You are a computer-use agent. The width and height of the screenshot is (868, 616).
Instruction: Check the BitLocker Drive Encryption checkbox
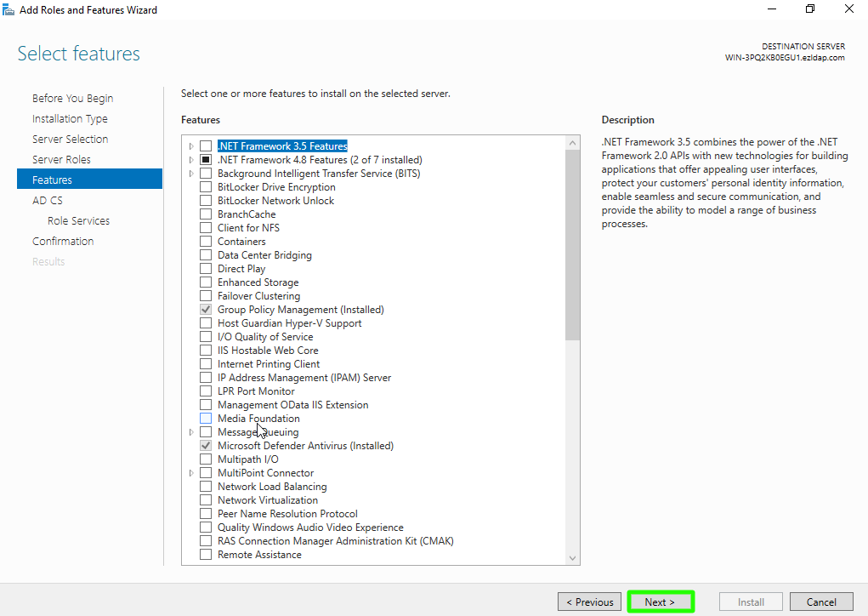206,187
